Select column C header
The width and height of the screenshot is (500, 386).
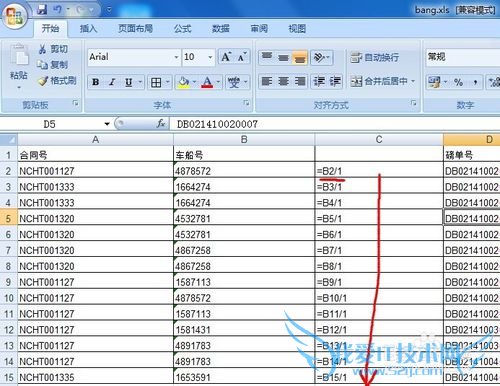coord(379,140)
